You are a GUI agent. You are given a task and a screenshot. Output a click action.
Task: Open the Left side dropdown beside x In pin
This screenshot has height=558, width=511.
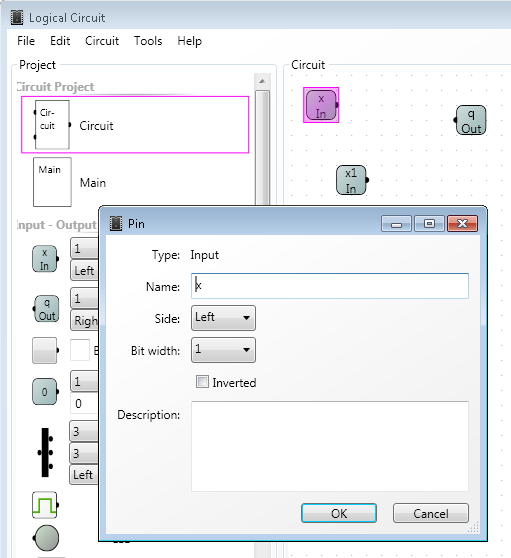pos(84,270)
